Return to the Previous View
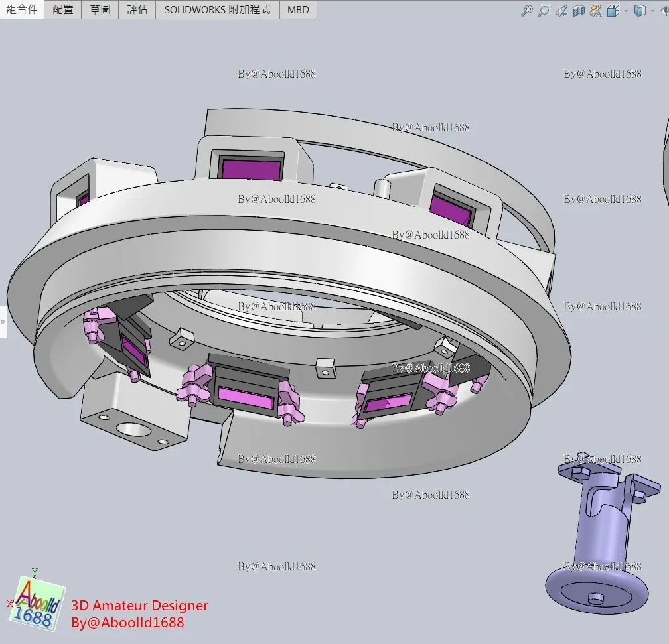This screenshot has width=669, height=644. click(x=561, y=11)
